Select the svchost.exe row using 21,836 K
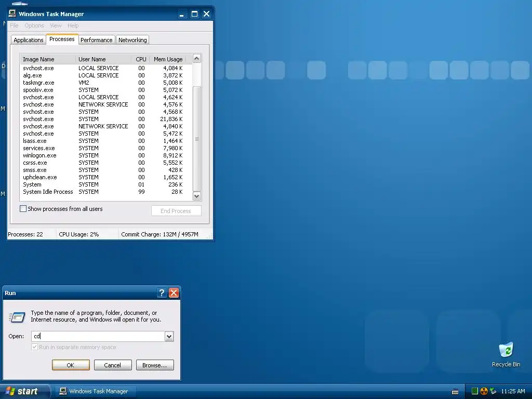The image size is (532, 399). click(x=103, y=119)
